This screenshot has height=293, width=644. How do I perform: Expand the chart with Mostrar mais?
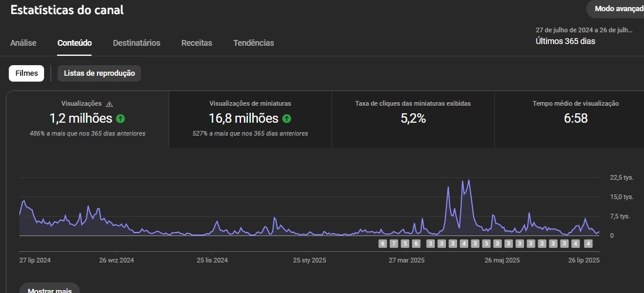[50, 289]
